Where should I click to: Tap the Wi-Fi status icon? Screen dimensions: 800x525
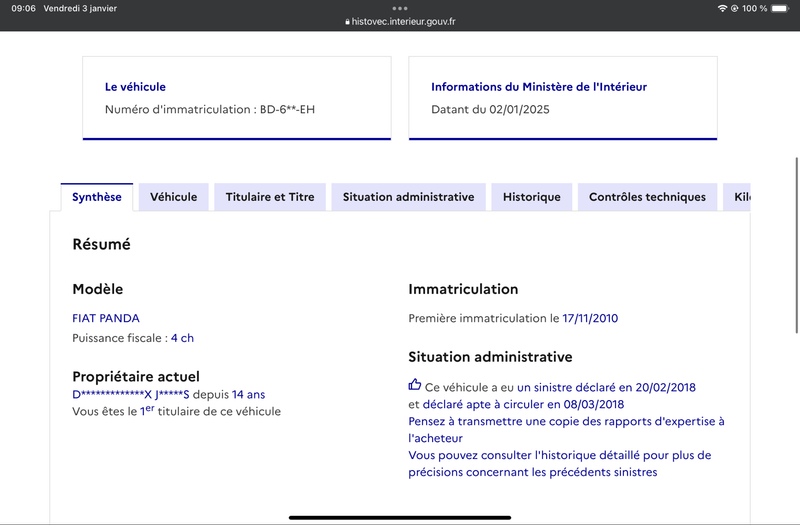tap(722, 8)
